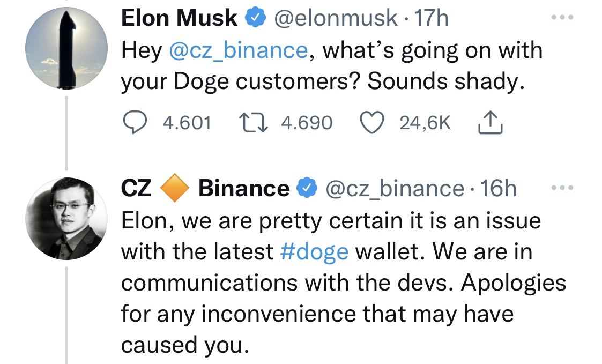Click the Elon Musk display name
Image resolution: width=602 pixels, height=364 pixels.
pyautogui.click(x=180, y=19)
